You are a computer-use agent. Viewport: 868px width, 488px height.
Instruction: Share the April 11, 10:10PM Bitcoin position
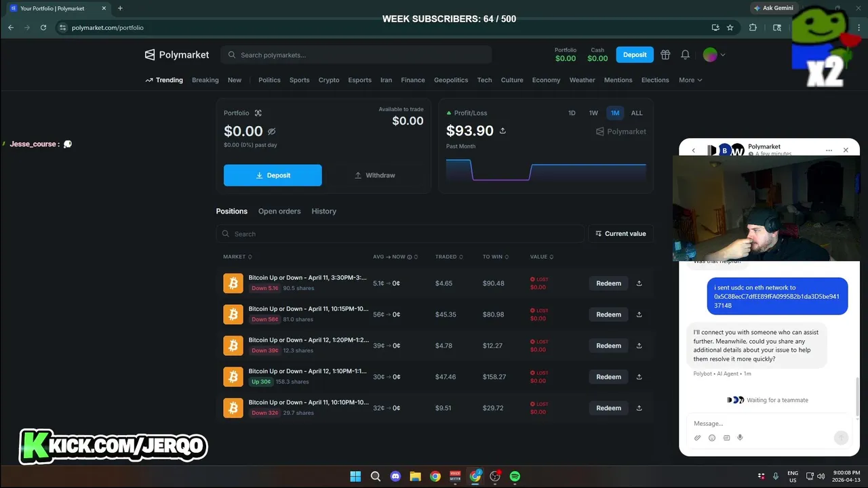639,408
